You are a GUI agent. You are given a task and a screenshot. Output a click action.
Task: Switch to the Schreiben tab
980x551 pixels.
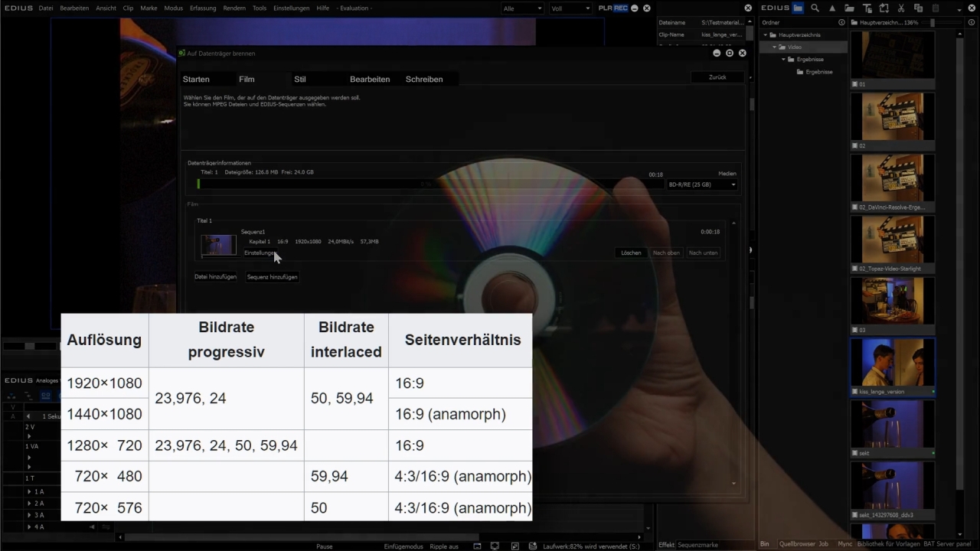pos(424,79)
